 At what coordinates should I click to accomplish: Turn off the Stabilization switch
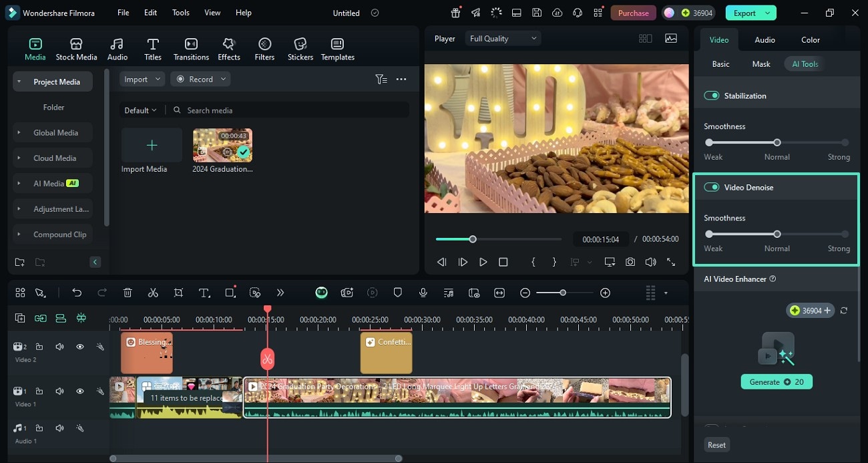(x=711, y=96)
